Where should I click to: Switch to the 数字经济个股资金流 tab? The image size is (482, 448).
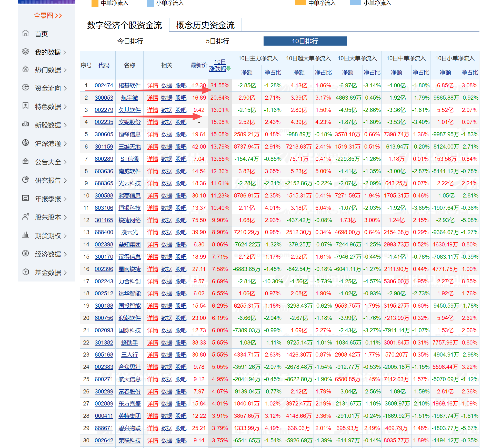point(125,25)
